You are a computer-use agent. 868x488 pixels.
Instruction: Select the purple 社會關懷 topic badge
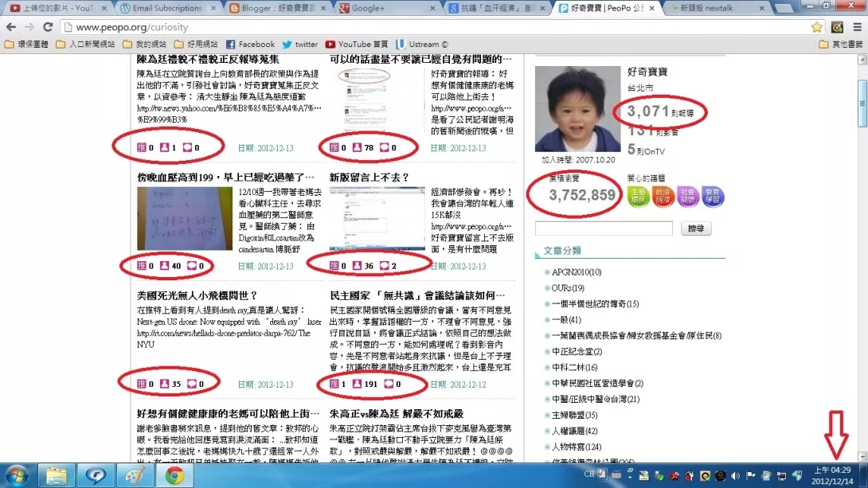[688, 196]
